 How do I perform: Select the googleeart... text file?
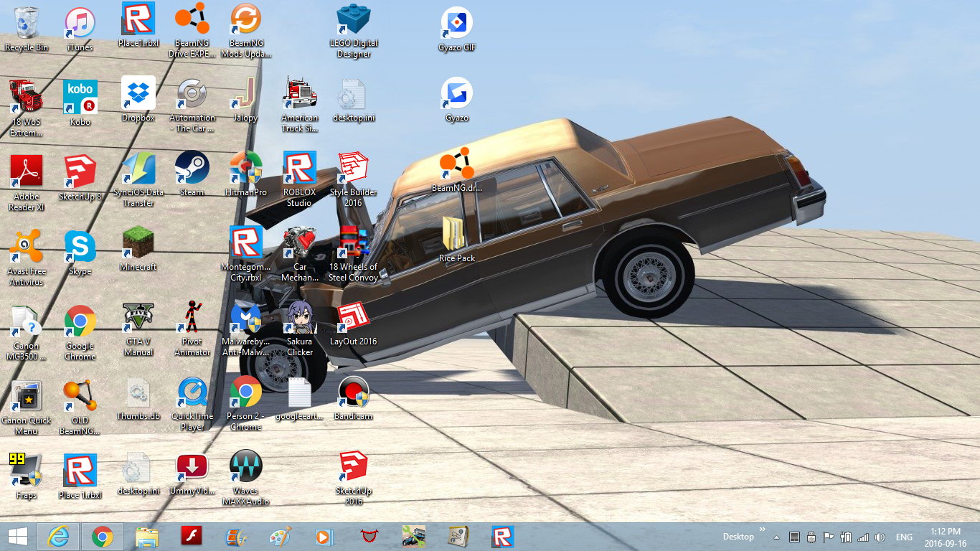300,398
